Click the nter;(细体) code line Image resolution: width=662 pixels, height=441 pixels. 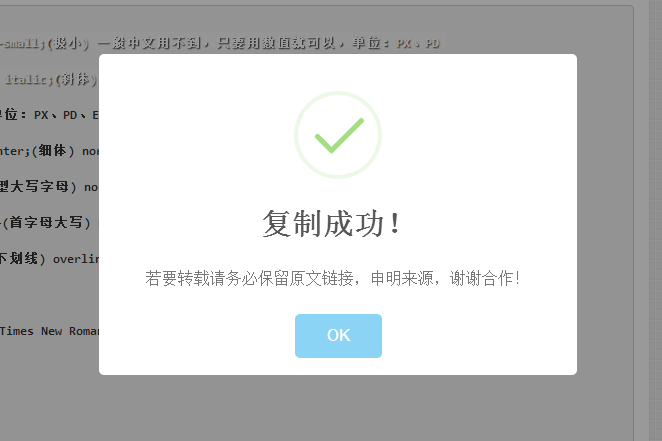[49, 151]
